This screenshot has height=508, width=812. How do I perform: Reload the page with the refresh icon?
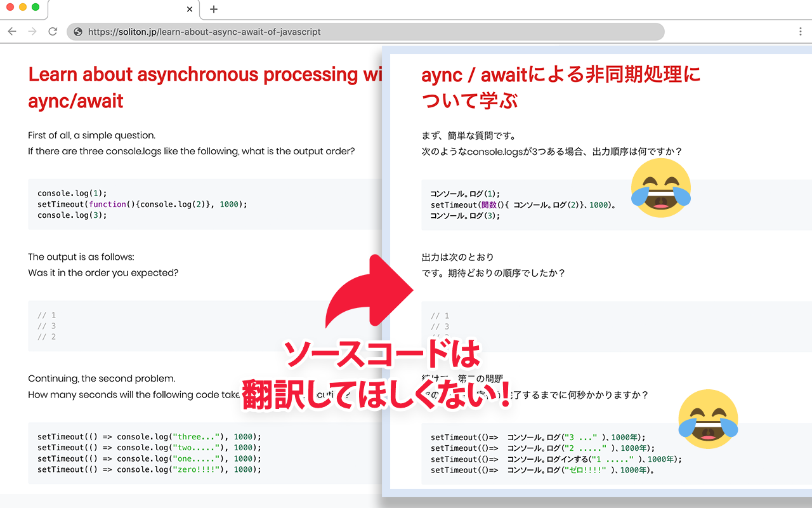(x=53, y=31)
